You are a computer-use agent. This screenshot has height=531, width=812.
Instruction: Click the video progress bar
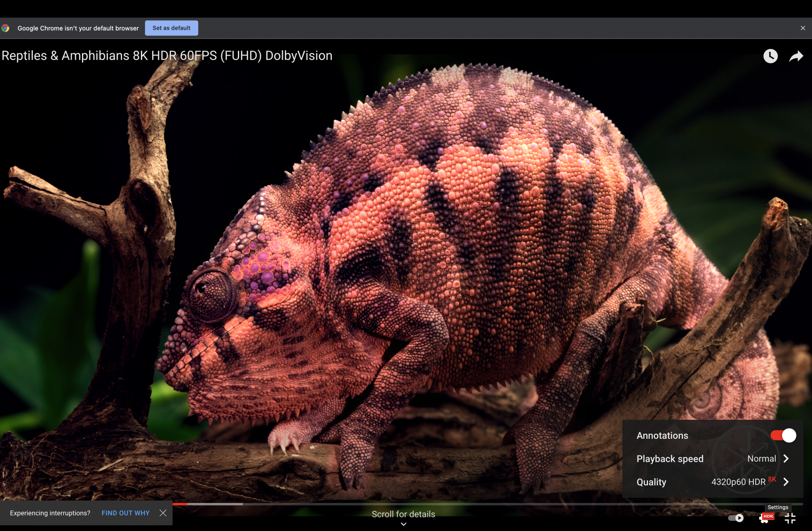(487, 504)
